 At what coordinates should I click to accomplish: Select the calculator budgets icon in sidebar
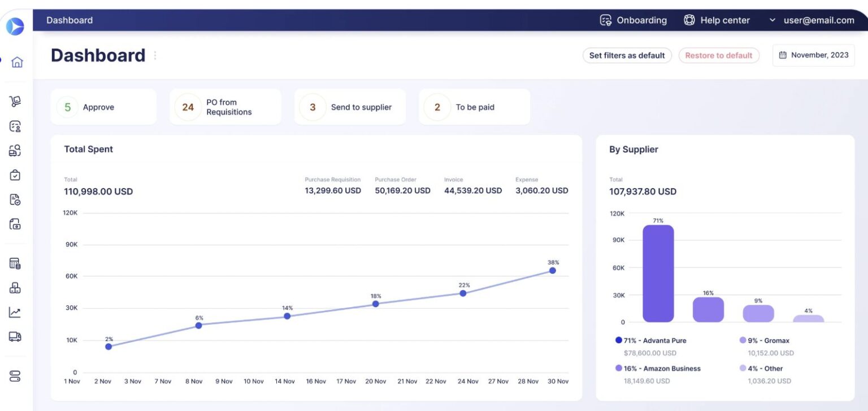point(16,263)
